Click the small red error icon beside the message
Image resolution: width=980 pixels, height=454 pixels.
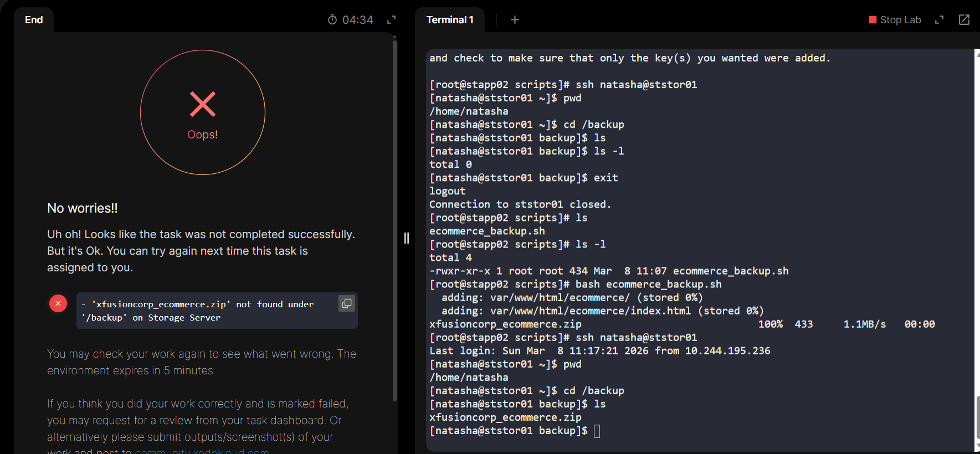tap(58, 303)
